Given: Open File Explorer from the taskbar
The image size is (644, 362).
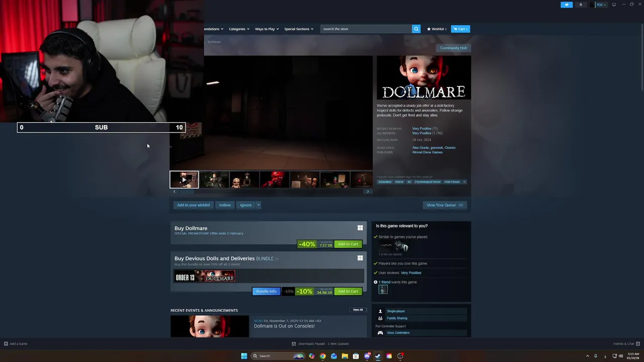Looking at the screenshot, I should (x=345, y=356).
